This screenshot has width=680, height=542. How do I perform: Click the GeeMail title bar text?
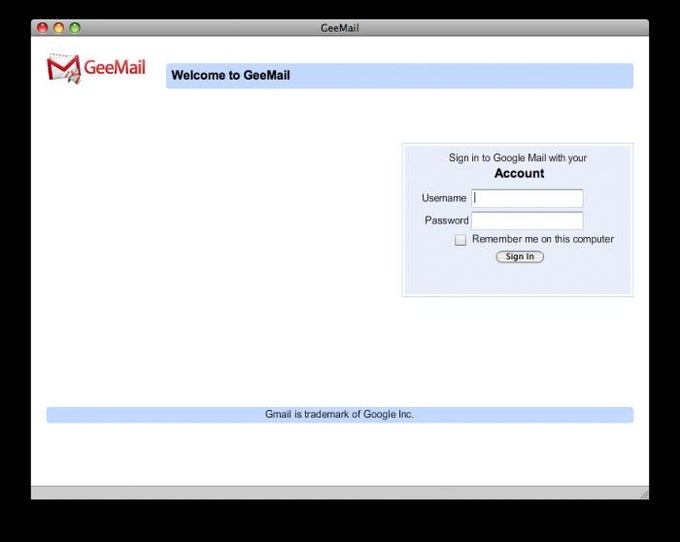click(340, 28)
